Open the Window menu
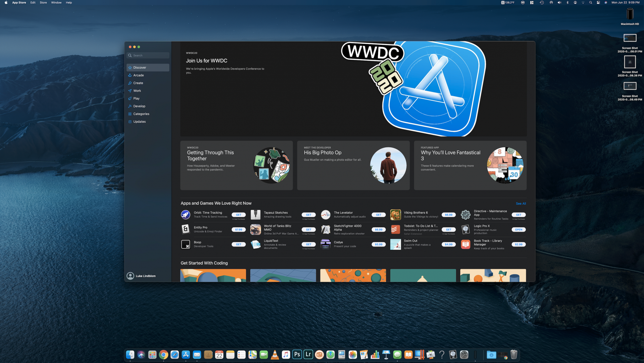The width and height of the screenshot is (644, 363). [56, 3]
